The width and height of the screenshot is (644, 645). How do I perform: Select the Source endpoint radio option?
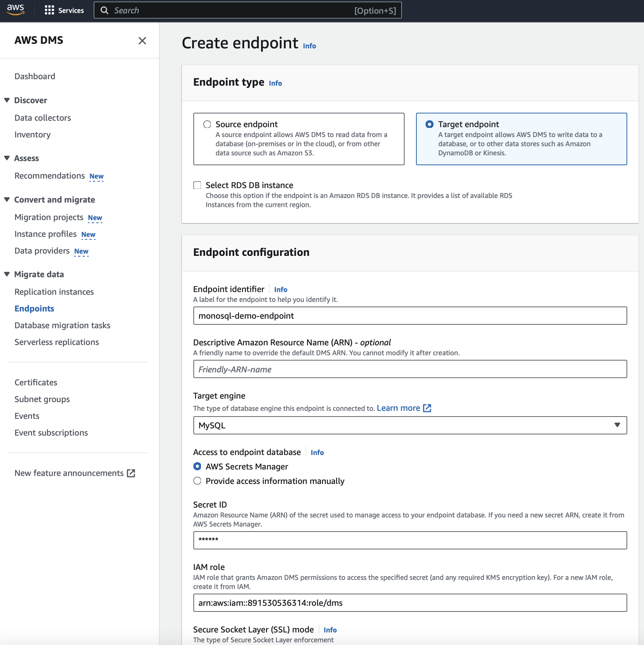click(x=207, y=125)
